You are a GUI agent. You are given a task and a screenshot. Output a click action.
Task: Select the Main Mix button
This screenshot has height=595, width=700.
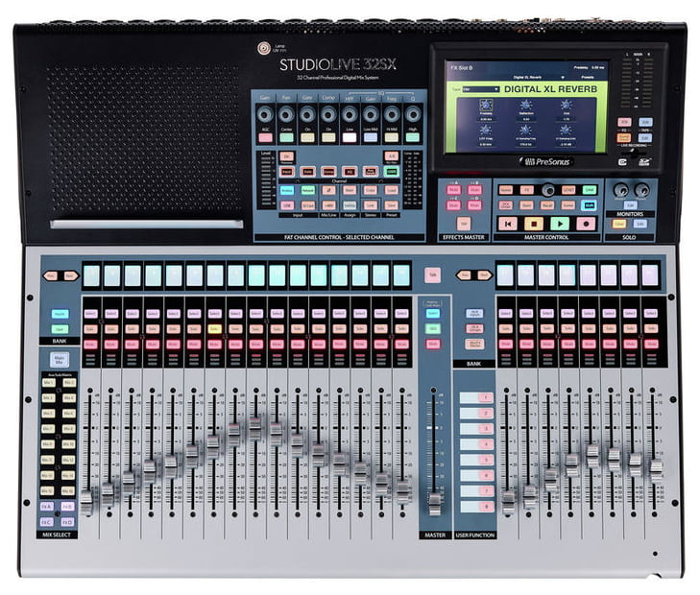[x=60, y=359]
